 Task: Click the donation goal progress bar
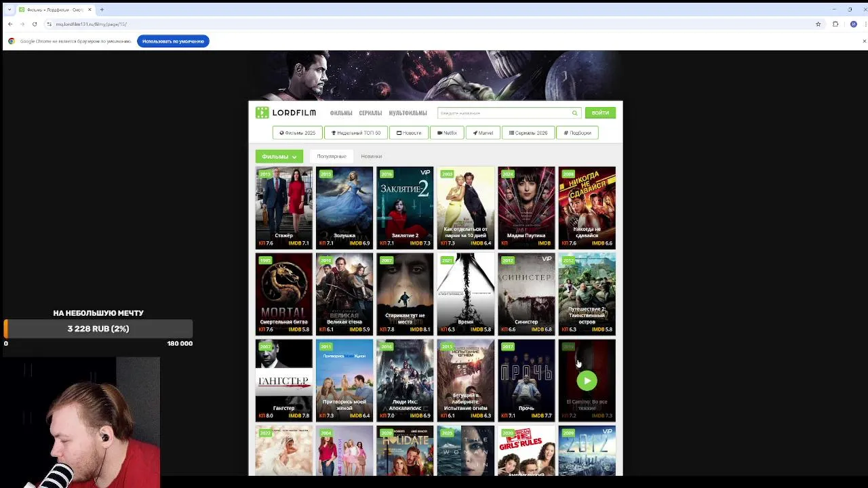[x=98, y=329]
